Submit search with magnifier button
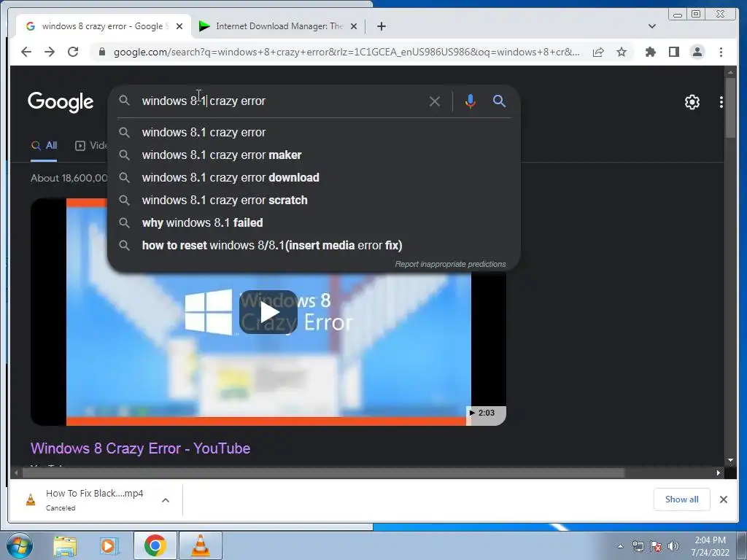This screenshot has width=747, height=560. point(499,101)
